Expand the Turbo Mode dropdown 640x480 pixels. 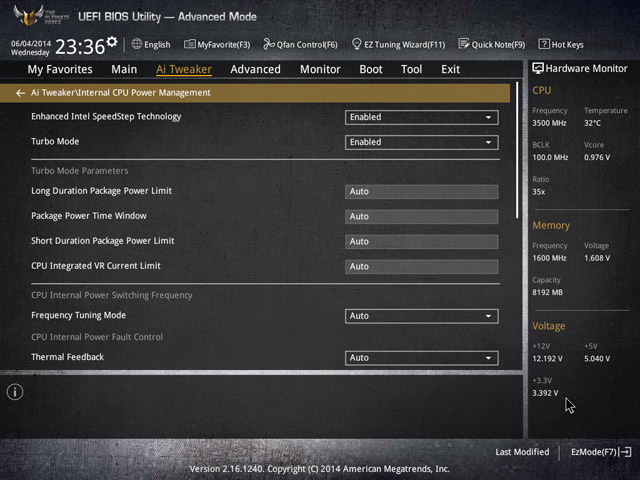[x=422, y=142]
